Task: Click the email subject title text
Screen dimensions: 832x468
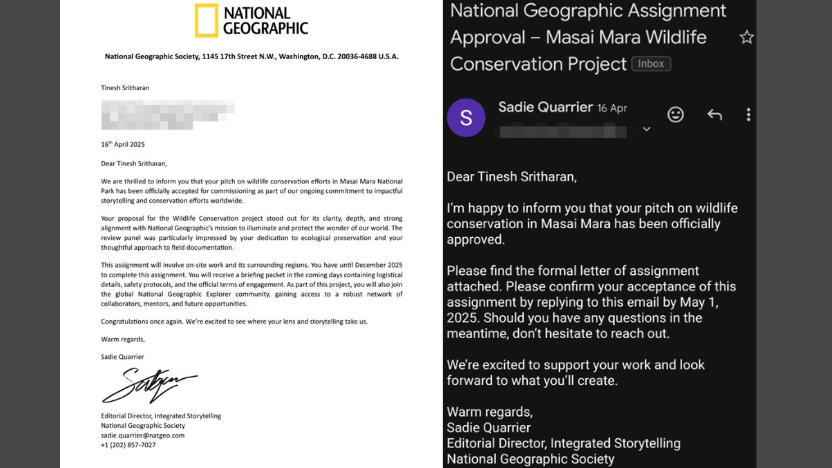Action: point(588,37)
